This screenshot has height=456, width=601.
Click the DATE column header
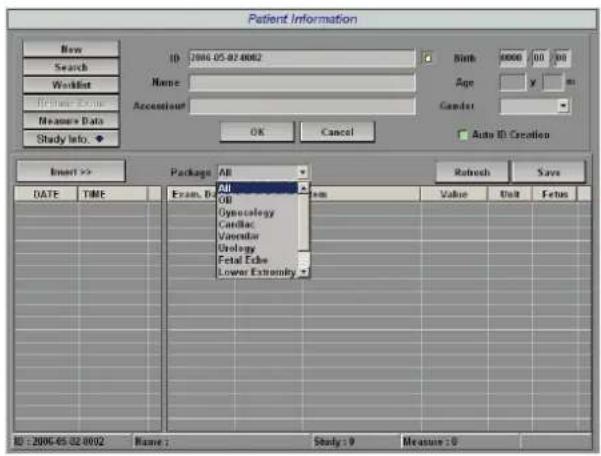click(x=46, y=194)
